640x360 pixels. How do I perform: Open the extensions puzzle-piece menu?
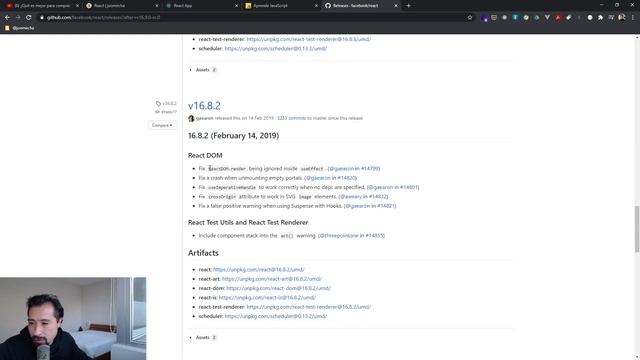600,18
